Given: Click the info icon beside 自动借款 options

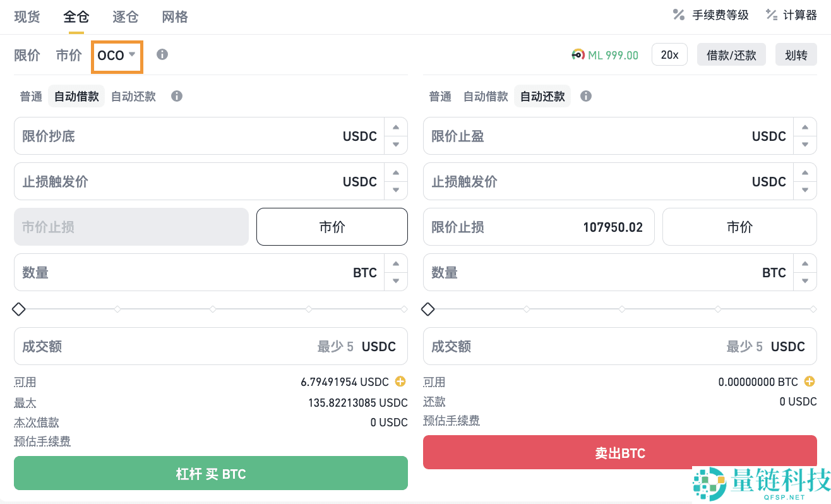Looking at the screenshot, I should 176,96.
